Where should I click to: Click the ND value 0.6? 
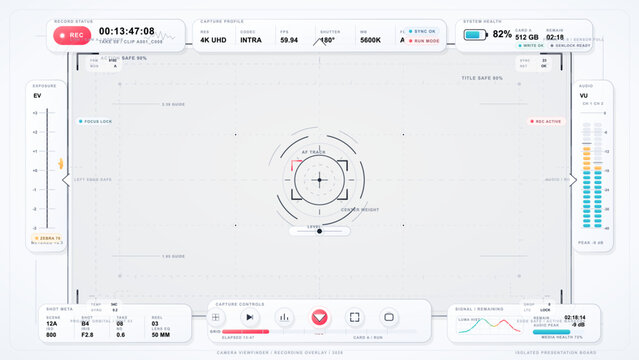121,335
